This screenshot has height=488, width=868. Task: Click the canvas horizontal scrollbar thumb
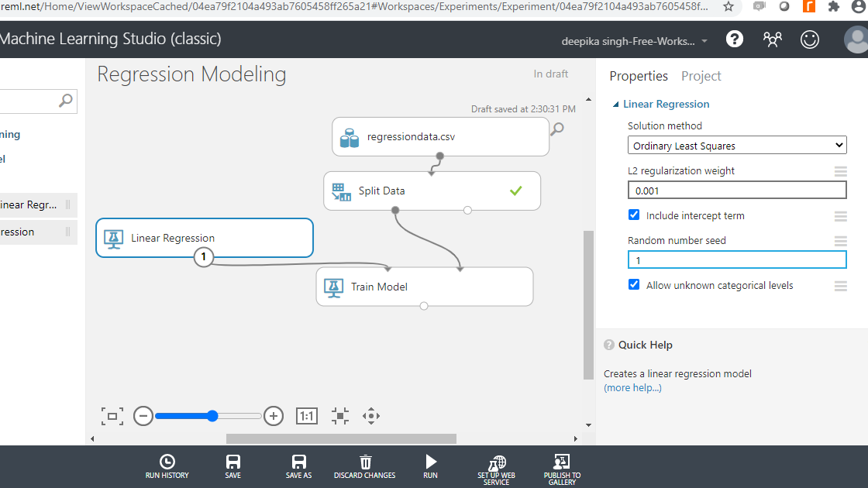coord(341,438)
